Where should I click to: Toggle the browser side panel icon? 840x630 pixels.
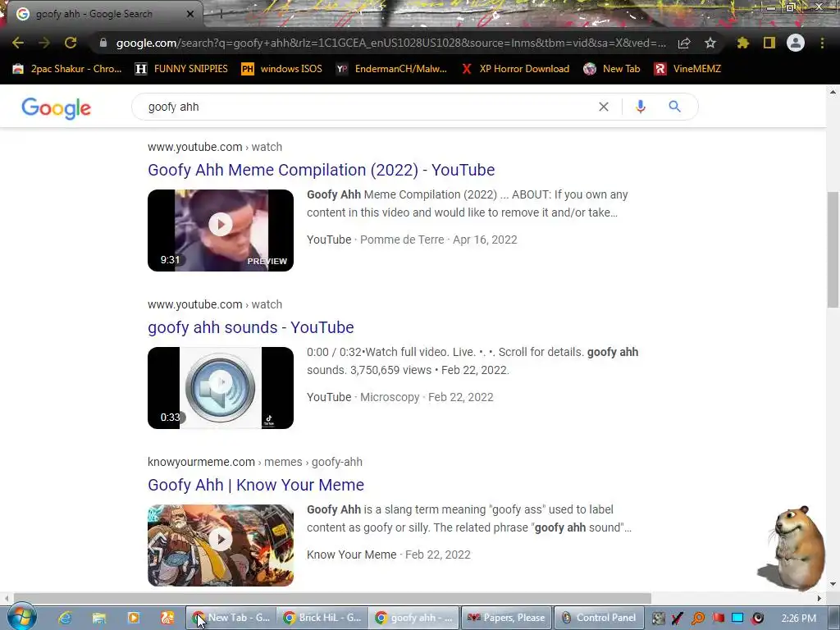pyautogui.click(x=769, y=43)
